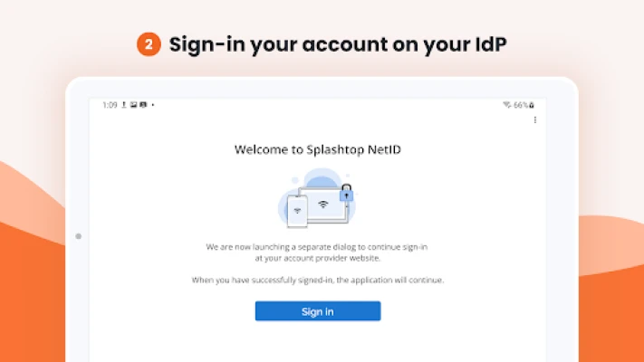Tap the 66% battery percentage text
Viewport: 644px width, 362px height.
pyautogui.click(x=520, y=105)
